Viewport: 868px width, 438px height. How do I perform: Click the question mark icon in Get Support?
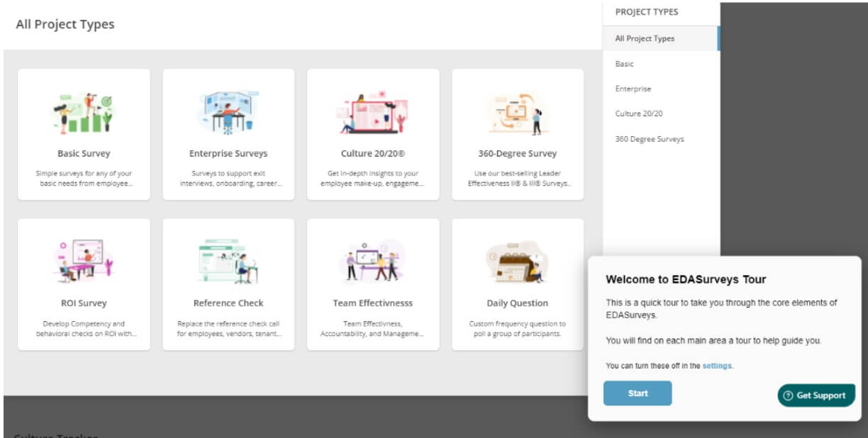coord(788,395)
